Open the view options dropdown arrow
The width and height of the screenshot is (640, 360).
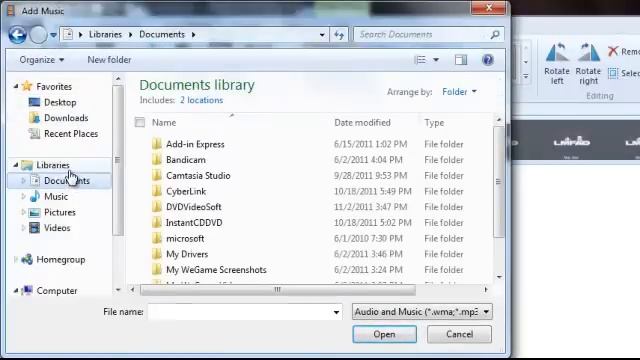coord(436,60)
